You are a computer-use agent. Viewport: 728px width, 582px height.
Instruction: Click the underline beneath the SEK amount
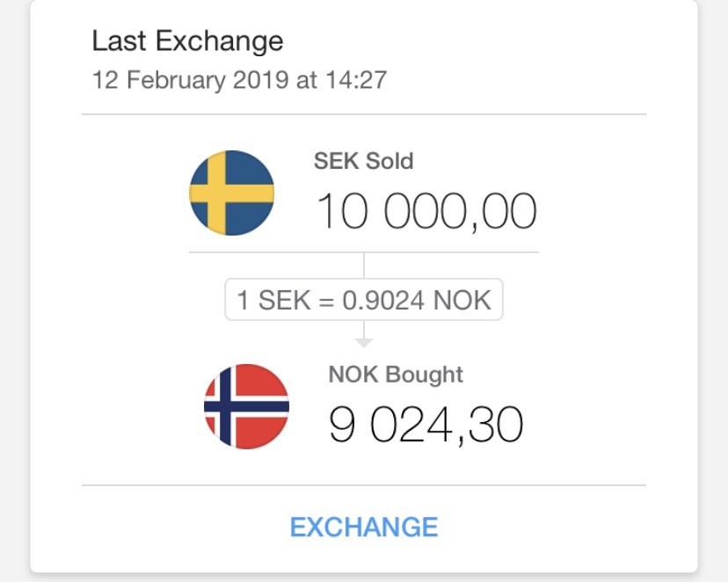(364, 252)
